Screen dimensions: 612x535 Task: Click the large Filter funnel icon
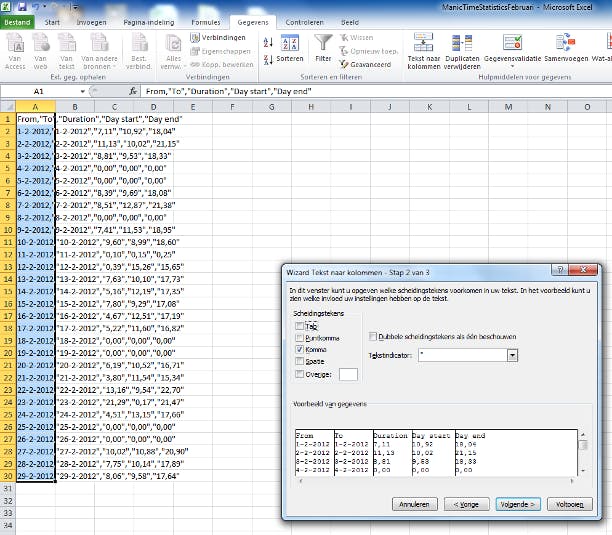[x=323, y=44]
